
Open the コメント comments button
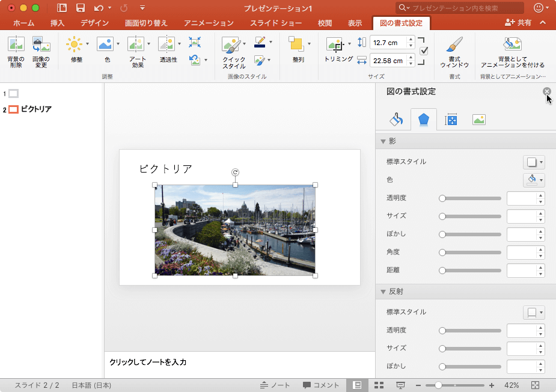[321, 385]
